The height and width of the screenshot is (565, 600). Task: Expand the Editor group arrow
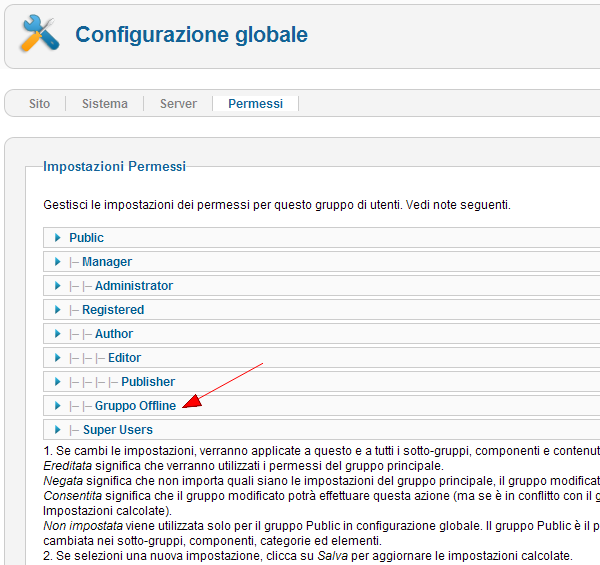click(58, 358)
